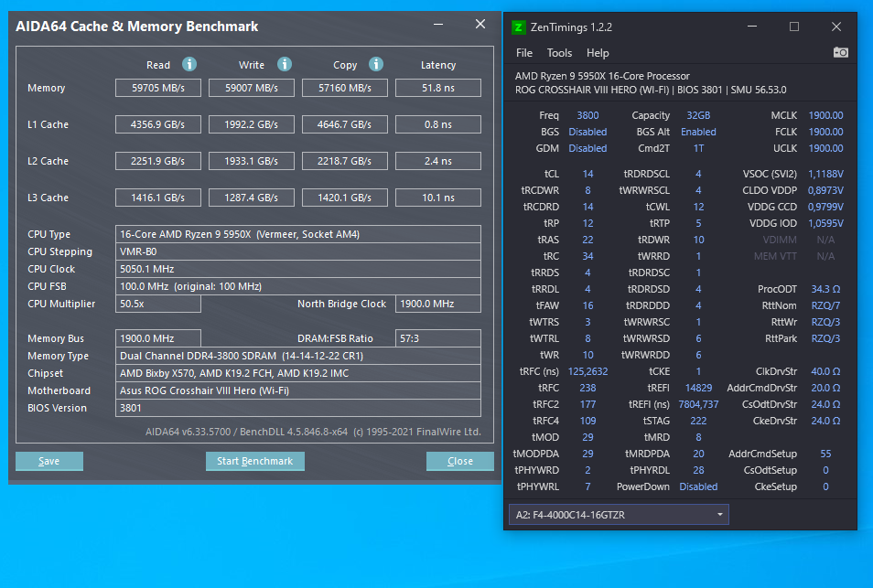873x588 pixels.
Task: Take a ZenTimings screenshot with the camera icon
Action: (x=840, y=52)
